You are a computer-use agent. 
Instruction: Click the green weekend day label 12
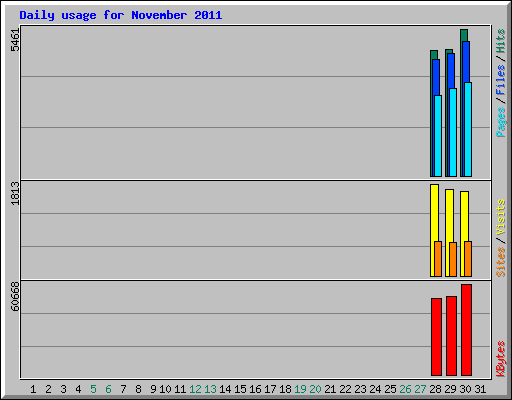pyautogui.click(x=195, y=389)
